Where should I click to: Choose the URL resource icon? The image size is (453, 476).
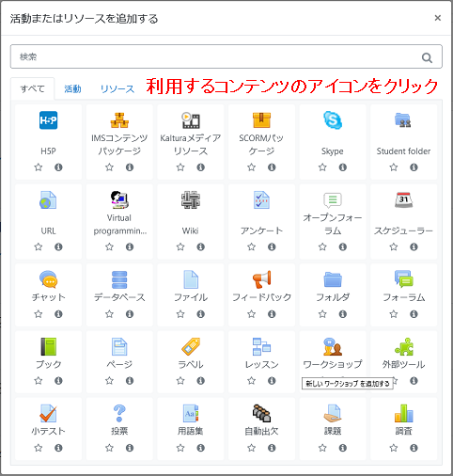coord(48,199)
